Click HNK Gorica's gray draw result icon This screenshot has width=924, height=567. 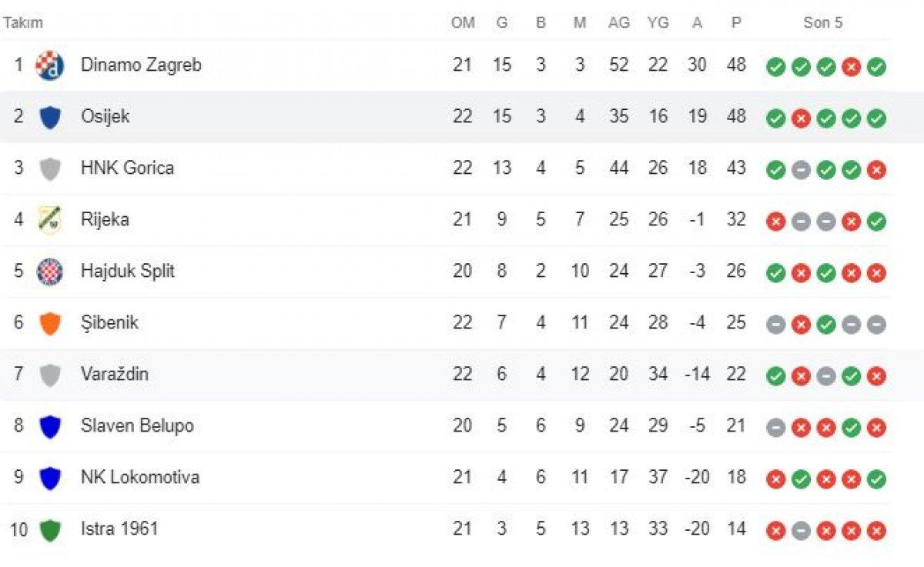pos(801,170)
